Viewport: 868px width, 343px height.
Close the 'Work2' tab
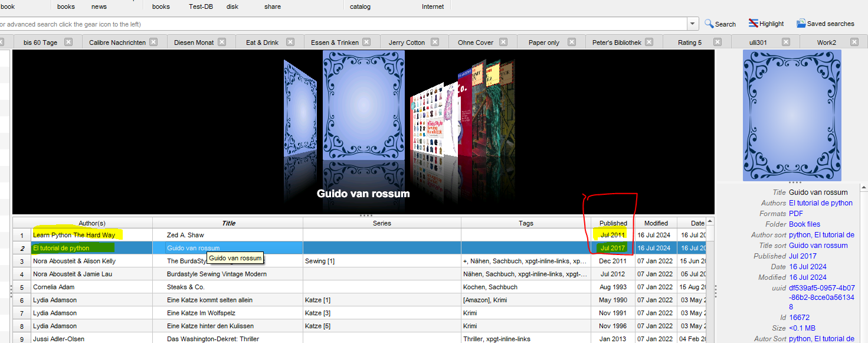click(854, 42)
